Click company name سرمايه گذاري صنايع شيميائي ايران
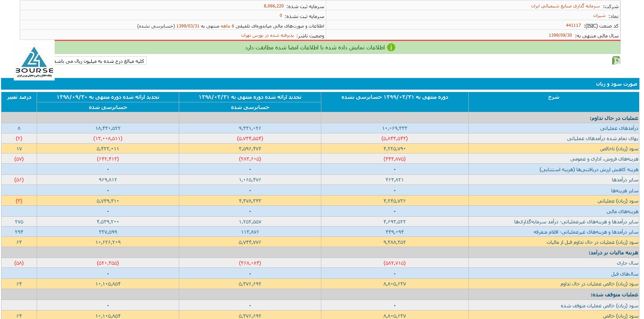This screenshot has width=644, height=319. point(565,6)
